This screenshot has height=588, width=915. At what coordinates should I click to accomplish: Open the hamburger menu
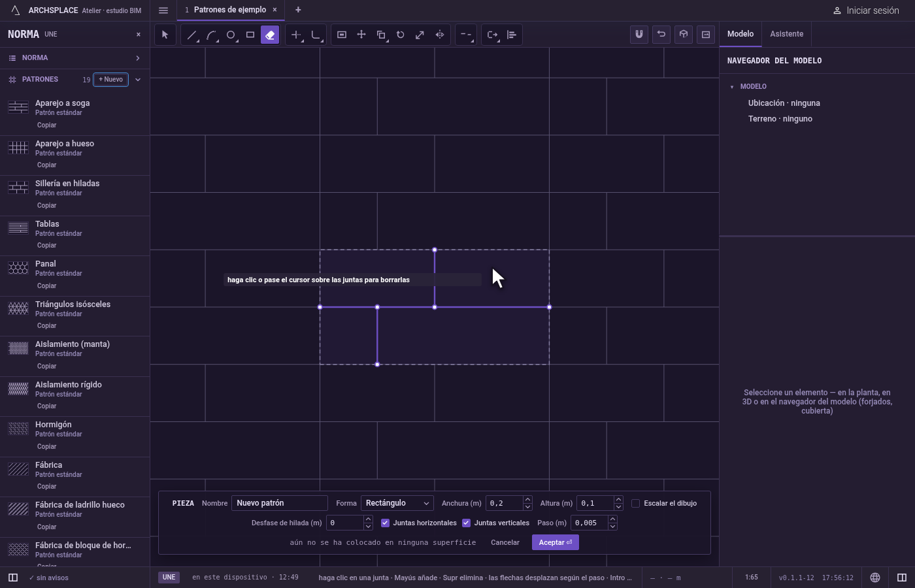(x=163, y=10)
